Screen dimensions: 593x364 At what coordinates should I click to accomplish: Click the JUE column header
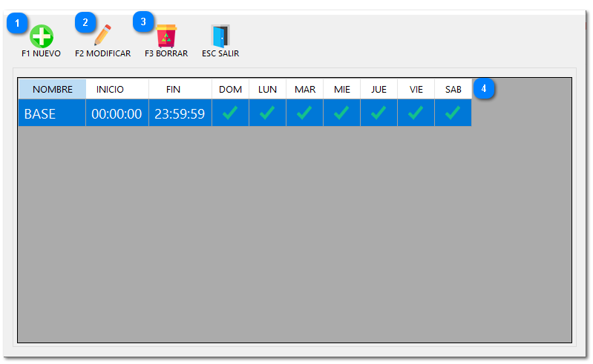[379, 89]
